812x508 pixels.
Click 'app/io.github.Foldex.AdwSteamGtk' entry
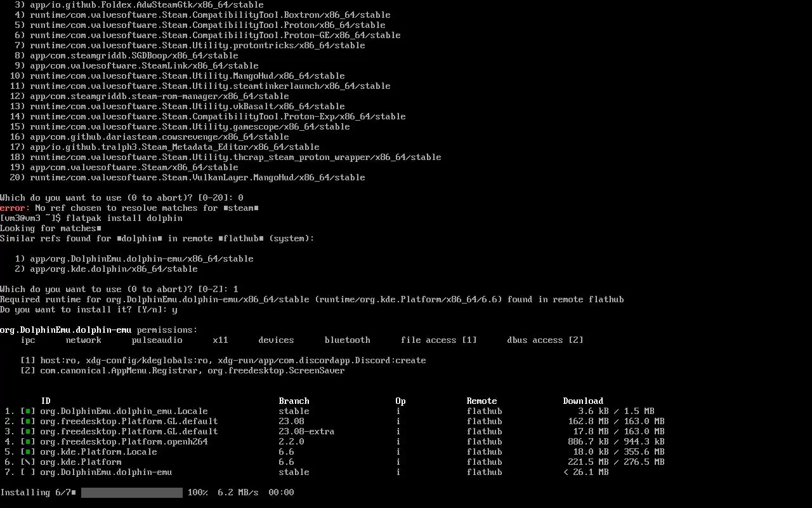coord(147,5)
